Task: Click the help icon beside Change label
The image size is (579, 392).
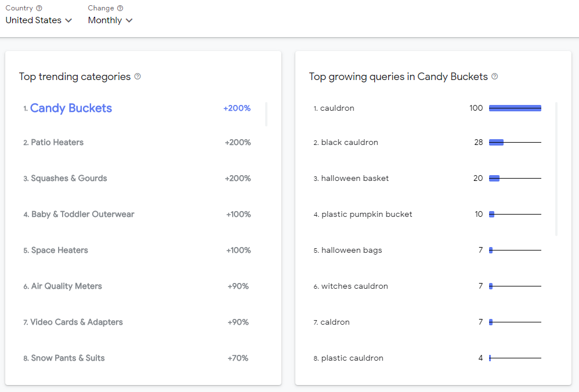Action: coord(120,8)
